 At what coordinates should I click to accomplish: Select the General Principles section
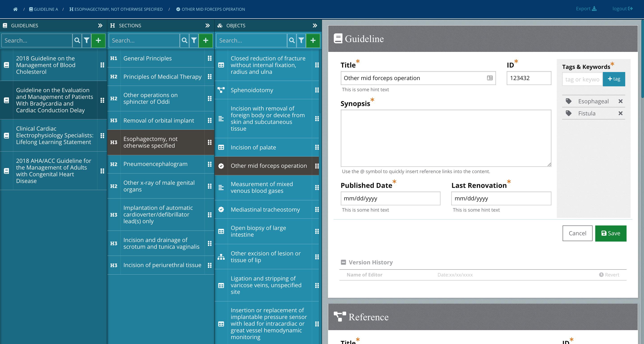148,58
